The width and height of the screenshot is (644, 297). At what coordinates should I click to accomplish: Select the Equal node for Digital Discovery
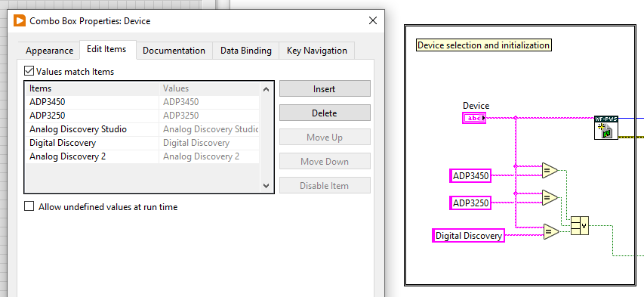[x=551, y=231]
